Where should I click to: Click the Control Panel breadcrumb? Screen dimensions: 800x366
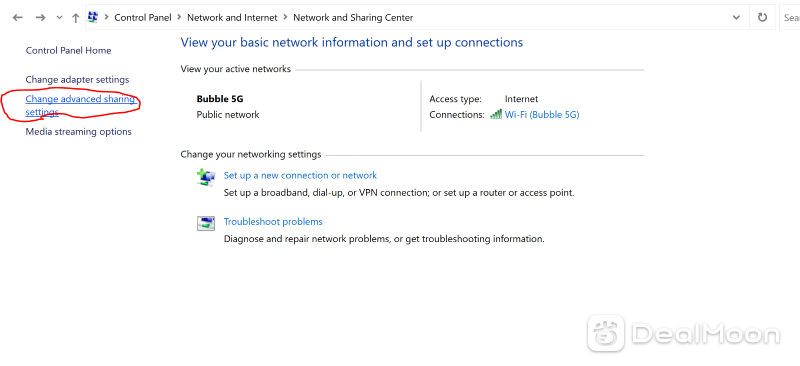[143, 17]
